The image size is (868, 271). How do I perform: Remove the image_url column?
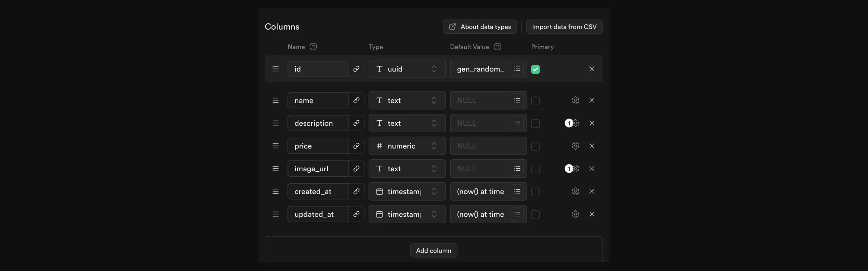592,169
